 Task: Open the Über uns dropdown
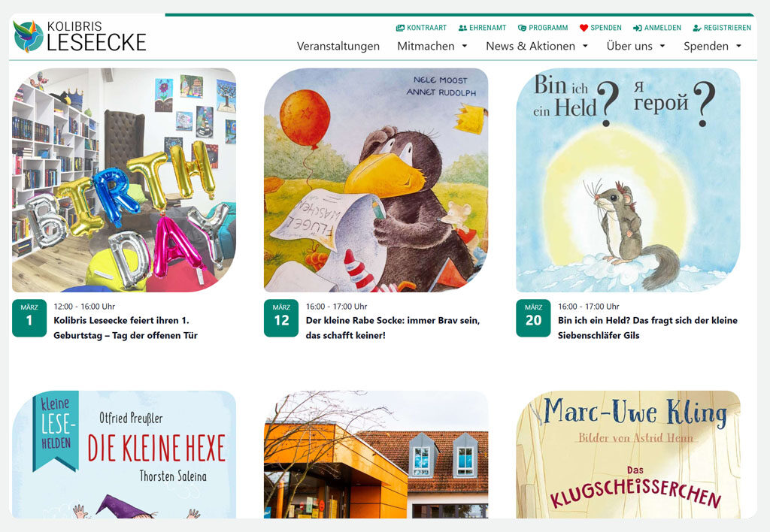click(636, 46)
